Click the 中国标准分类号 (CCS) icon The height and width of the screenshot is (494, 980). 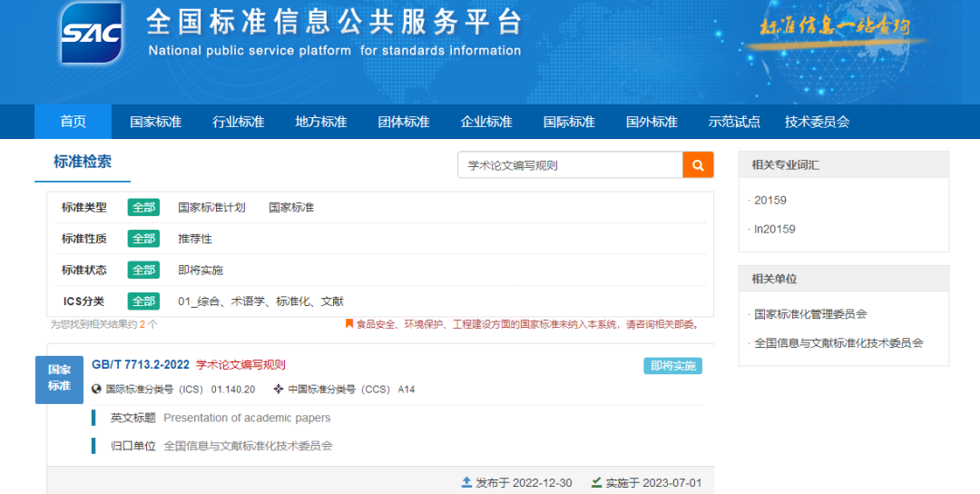click(x=279, y=390)
